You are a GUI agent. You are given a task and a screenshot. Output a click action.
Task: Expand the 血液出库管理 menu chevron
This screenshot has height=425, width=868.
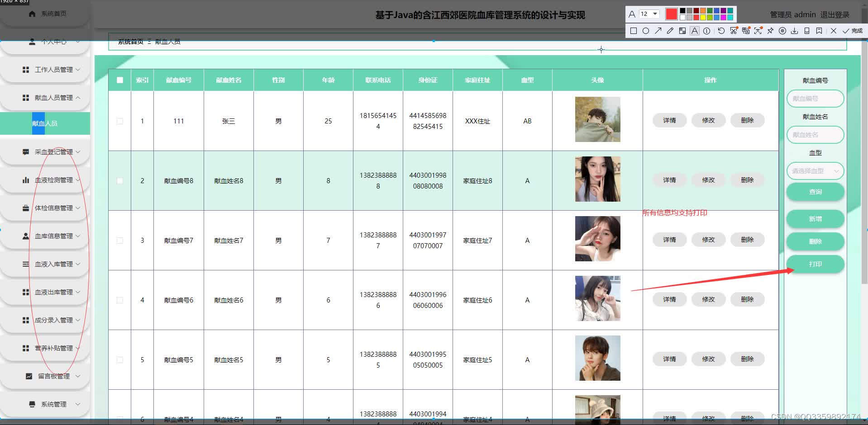pyautogui.click(x=78, y=292)
